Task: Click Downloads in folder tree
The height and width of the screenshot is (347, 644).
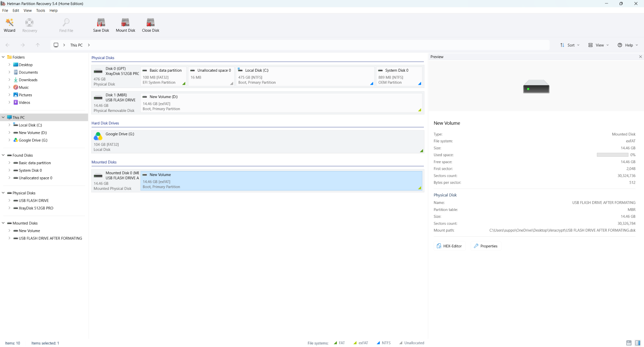Action: [x=28, y=80]
